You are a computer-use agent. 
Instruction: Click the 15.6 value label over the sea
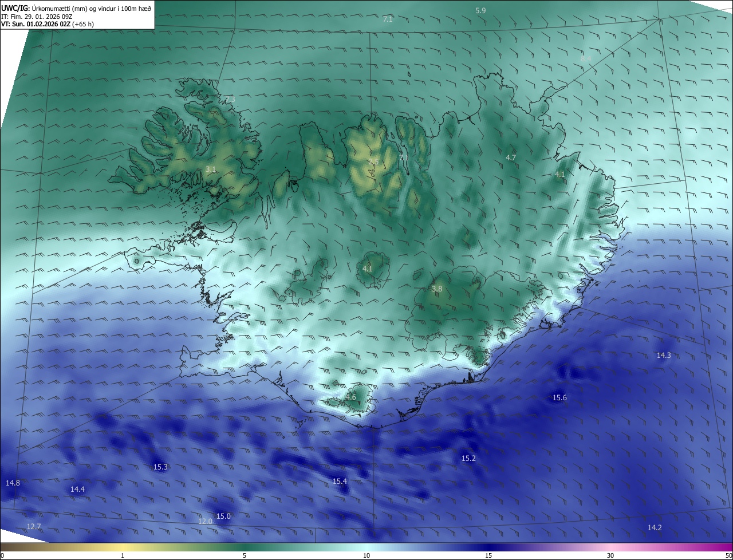(x=559, y=397)
